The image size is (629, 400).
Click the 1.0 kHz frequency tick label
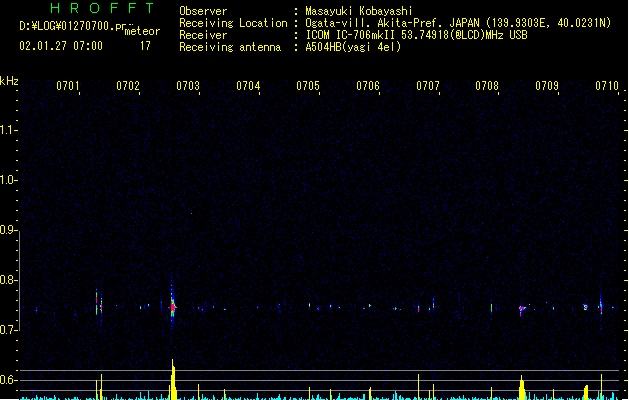point(7,180)
